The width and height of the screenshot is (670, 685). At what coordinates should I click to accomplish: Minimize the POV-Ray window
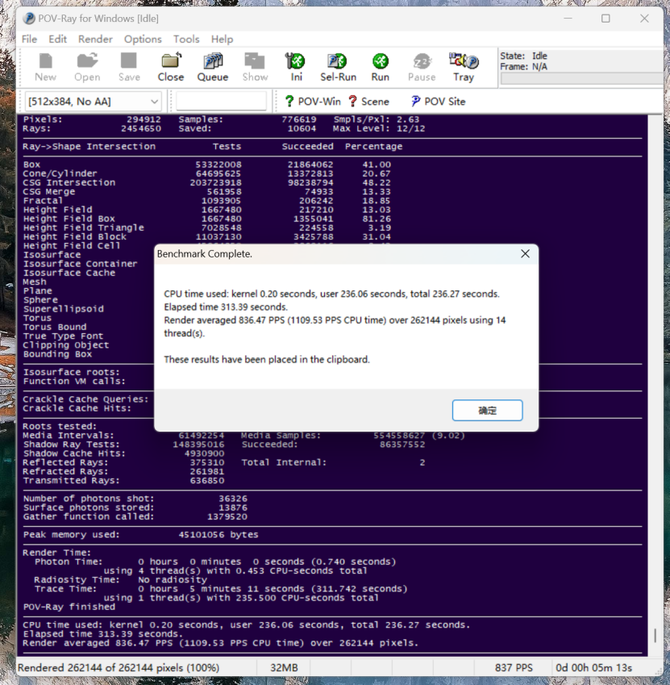tap(567, 18)
